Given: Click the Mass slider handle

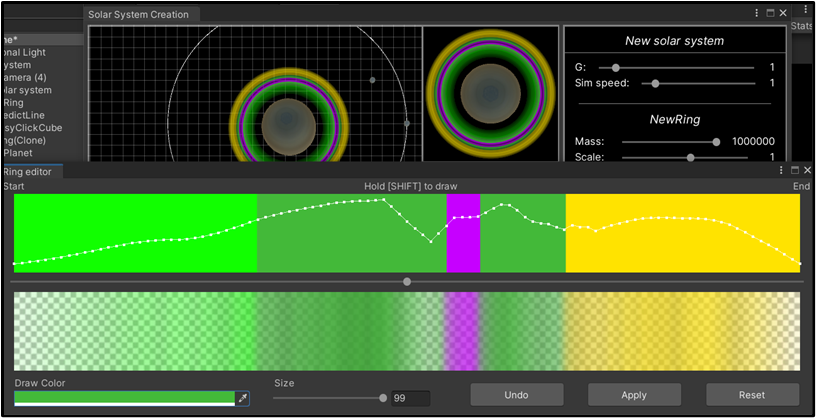Looking at the screenshot, I should tap(716, 142).
